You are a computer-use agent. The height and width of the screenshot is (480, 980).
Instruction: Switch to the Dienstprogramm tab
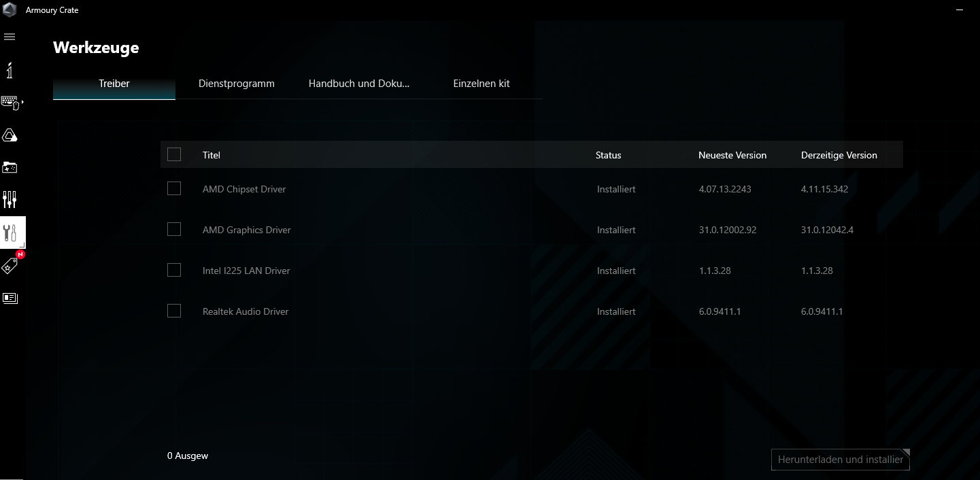[237, 84]
